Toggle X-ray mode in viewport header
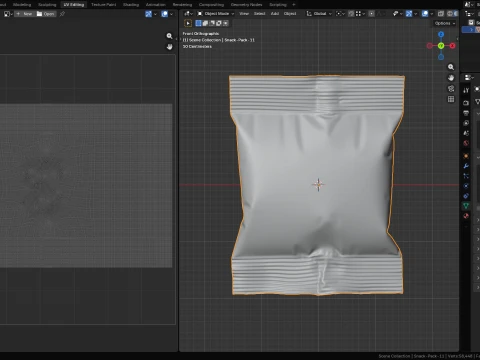 441,14
